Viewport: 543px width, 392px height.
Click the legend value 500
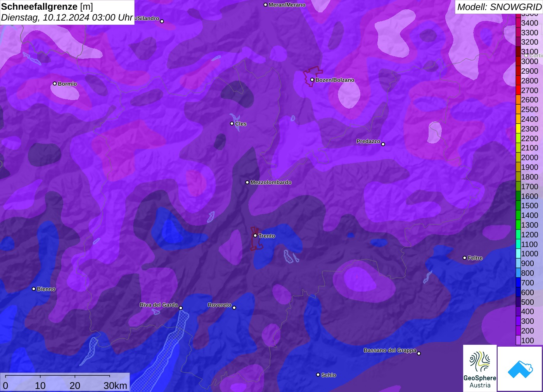pyautogui.click(x=527, y=302)
